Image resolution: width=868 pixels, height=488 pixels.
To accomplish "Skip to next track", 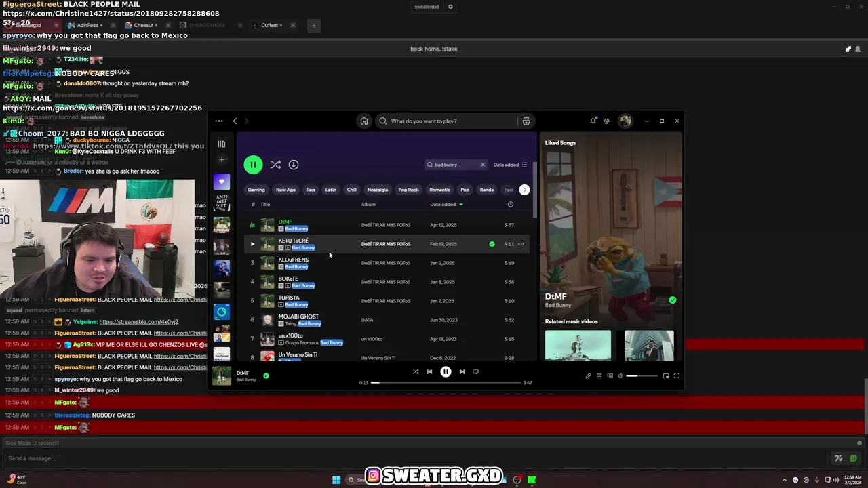I will [462, 371].
